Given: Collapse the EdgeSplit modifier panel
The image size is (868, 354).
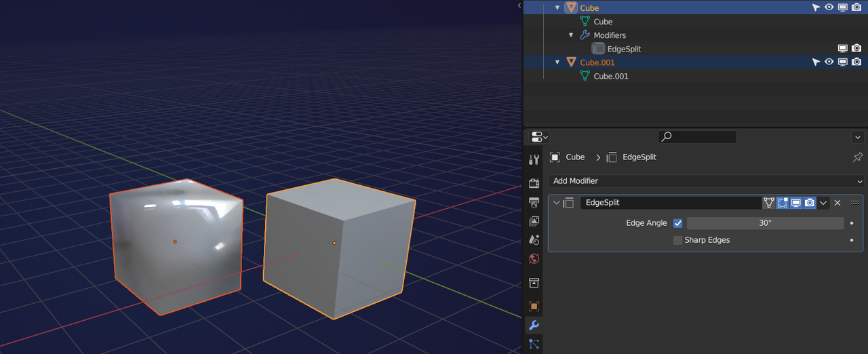Looking at the screenshot, I should [x=557, y=203].
